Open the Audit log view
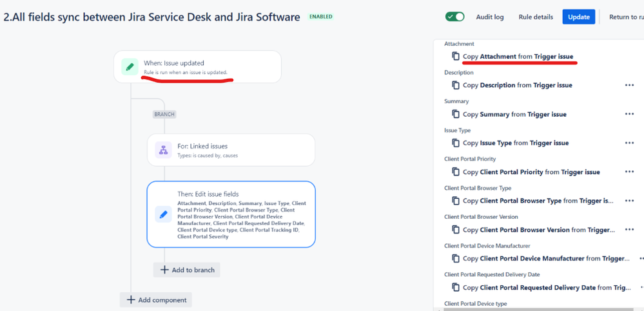 pyautogui.click(x=489, y=17)
